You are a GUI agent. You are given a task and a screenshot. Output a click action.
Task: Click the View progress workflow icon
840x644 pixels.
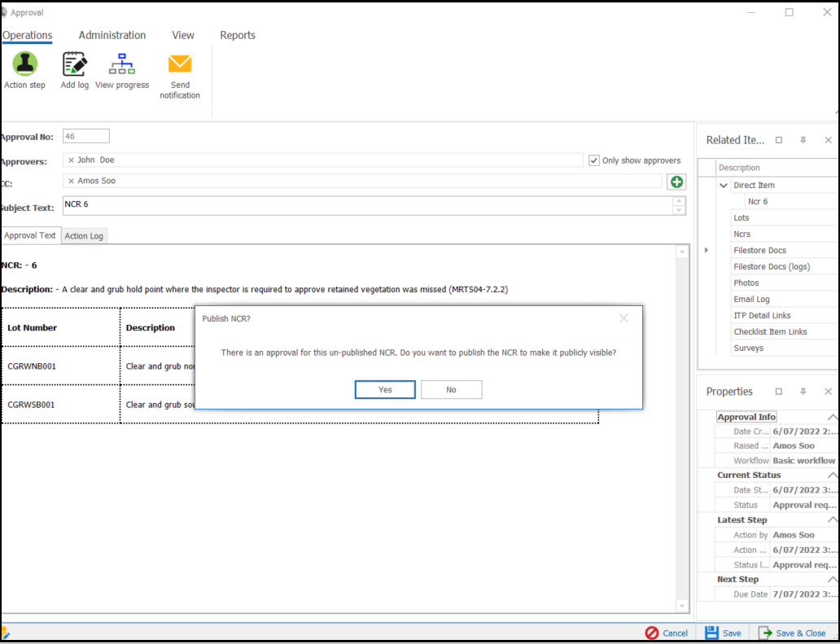(x=122, y=64)
